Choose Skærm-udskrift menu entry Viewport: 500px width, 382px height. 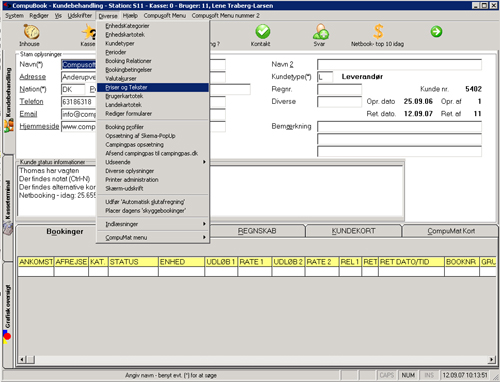point(153,188)
